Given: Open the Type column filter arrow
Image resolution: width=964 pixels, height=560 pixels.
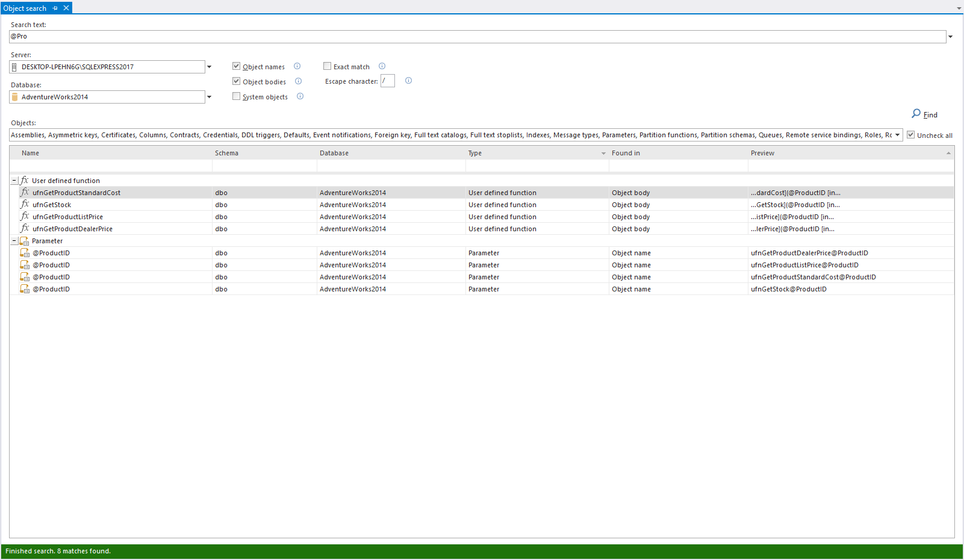Looking at the screenshot, I should tap(603, 154).
